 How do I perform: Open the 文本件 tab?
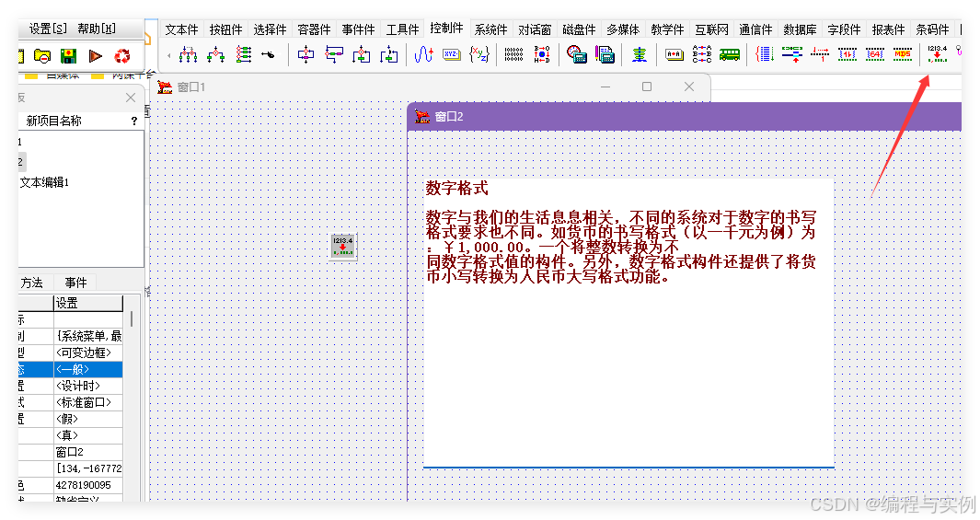pos(181,29)
